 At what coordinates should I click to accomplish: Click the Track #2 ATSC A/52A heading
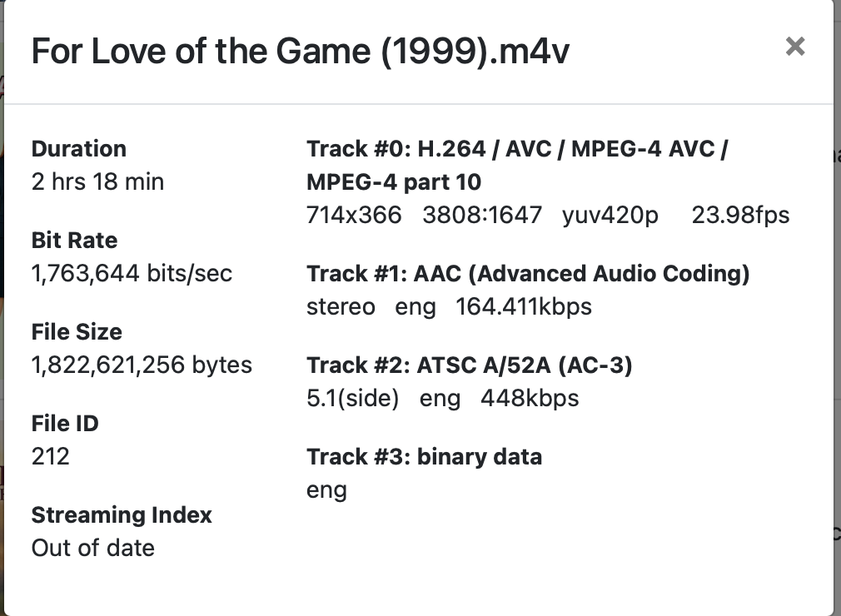(x=469, y=365)
